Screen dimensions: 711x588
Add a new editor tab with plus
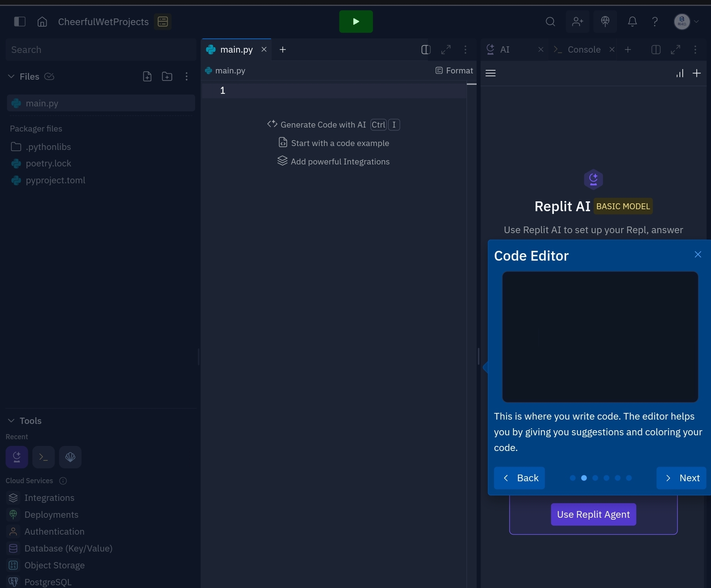(283, 49)
